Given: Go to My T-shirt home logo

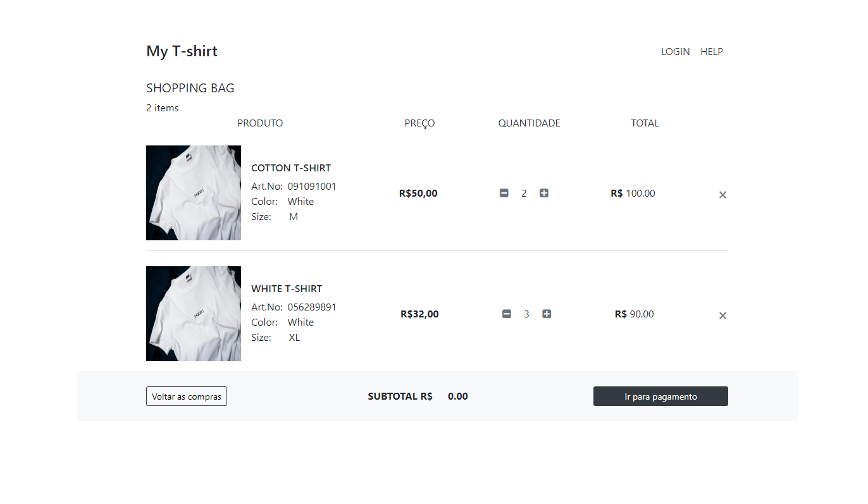Looking at the screenshot, I should (182, 51).
